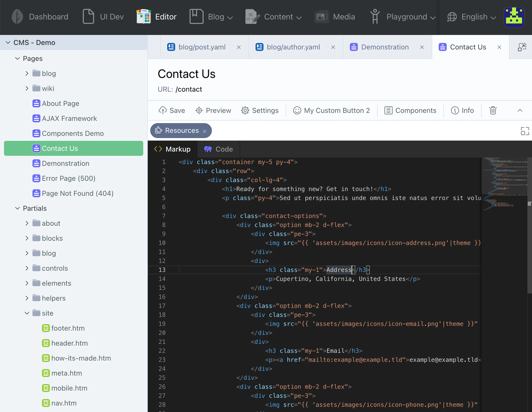Toggle the editor fullscreen icon beside Resources
Image resolution: width=532 pixels, height=412 pixels.
[525, 131]
